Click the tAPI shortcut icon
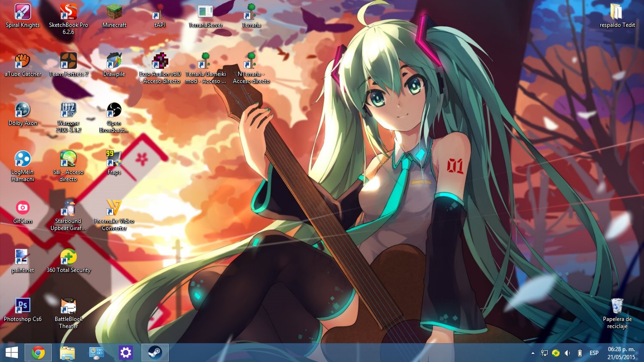Screen dimensions: 644x362 tap(160, 11)
